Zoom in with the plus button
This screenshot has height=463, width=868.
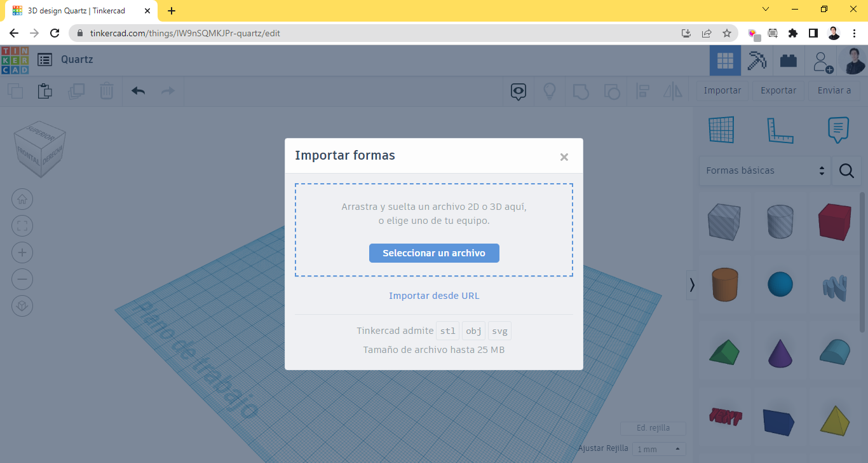coord(22,252)
